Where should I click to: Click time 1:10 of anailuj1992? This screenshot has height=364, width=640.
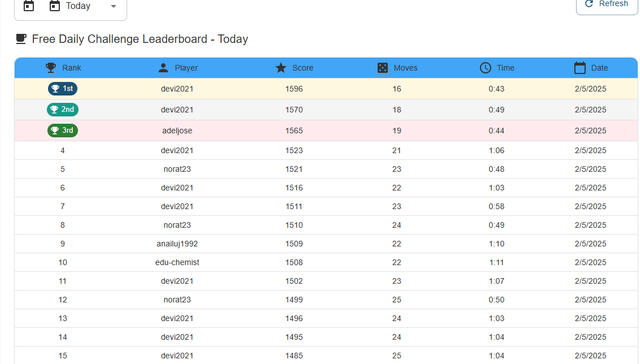coord(496,244)
